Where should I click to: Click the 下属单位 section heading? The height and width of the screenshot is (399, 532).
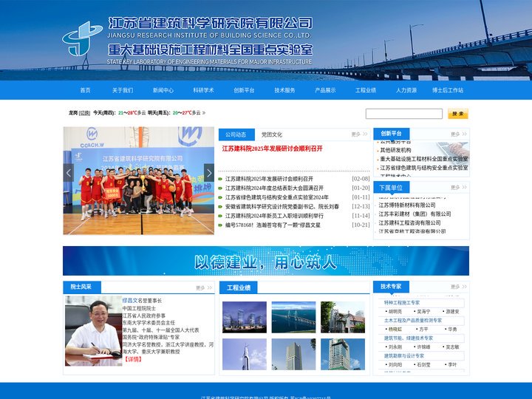click(x=391, y=188)
